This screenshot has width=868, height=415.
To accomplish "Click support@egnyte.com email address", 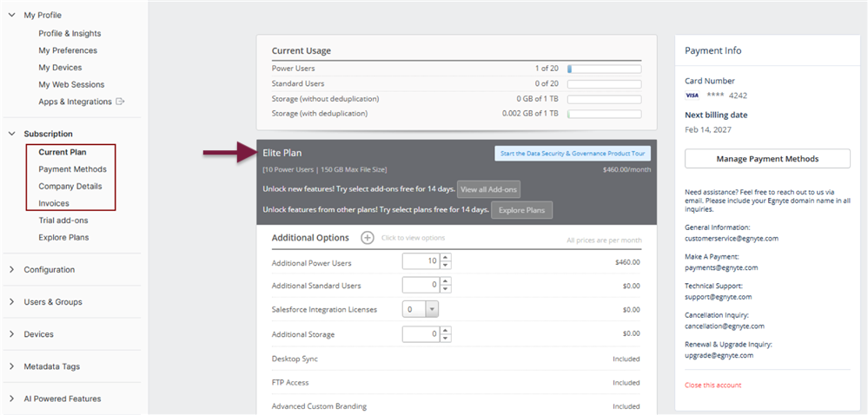I will 718,297.
